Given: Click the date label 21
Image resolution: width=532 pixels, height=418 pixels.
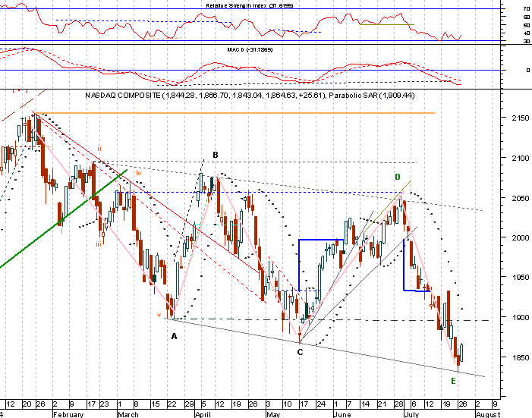Looking at the screenshot, I should coord(382,404).
